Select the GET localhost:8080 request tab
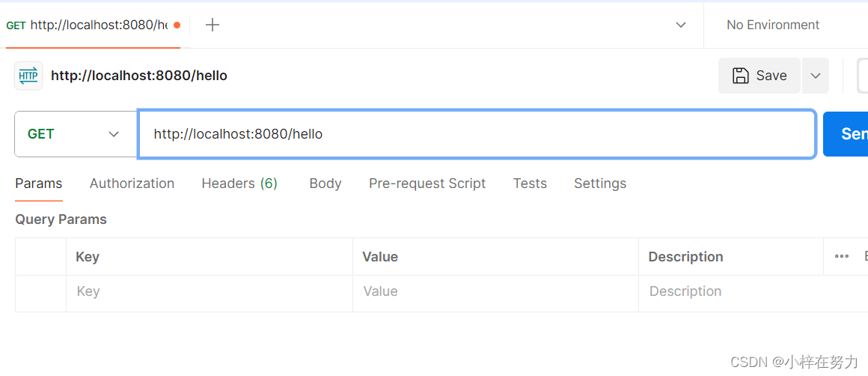This screenshot has width=868, height=376. pyautogui.click(x=90, y=25)
